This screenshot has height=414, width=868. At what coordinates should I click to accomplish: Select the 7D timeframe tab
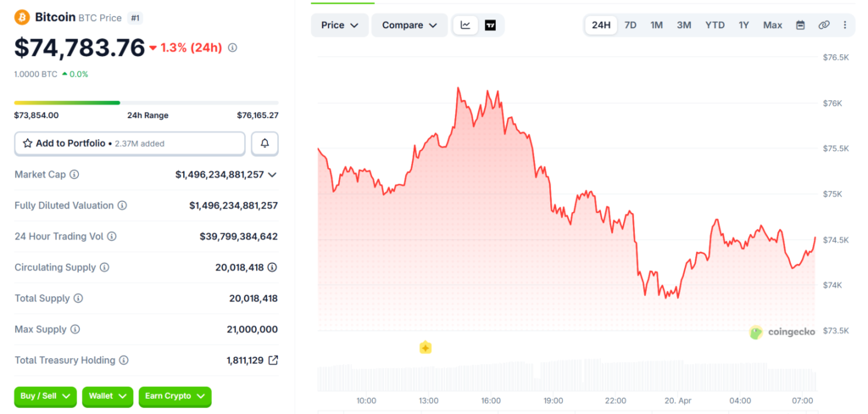(x=630, y=25)
